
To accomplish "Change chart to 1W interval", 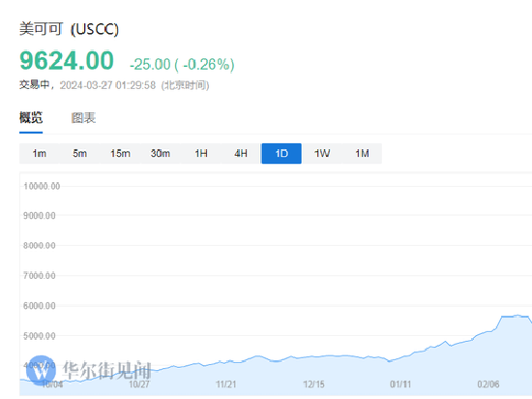I will coord(322,153).
